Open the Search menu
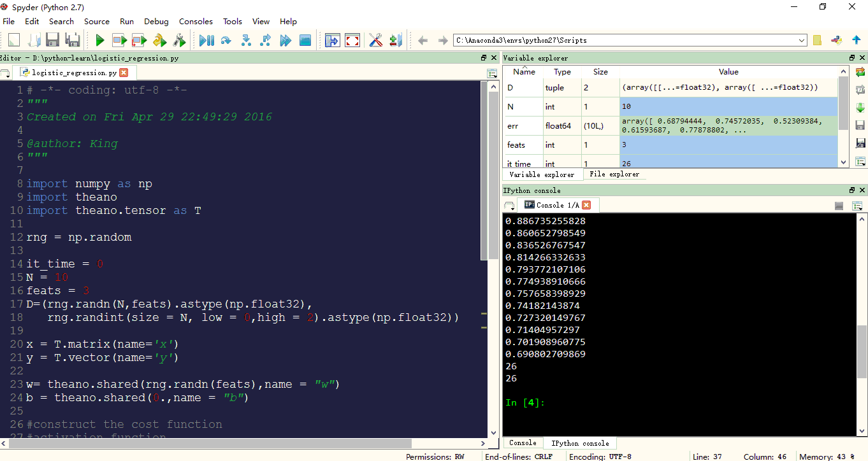Image resolution: width=868 pixels, height=461 pixels. click(x=61, y=21)
